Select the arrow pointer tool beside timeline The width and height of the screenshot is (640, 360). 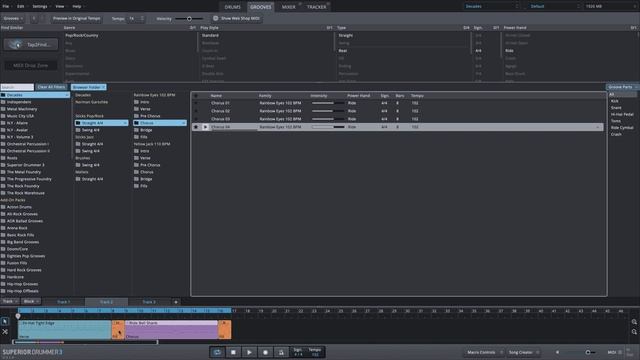tap(5, 322)
